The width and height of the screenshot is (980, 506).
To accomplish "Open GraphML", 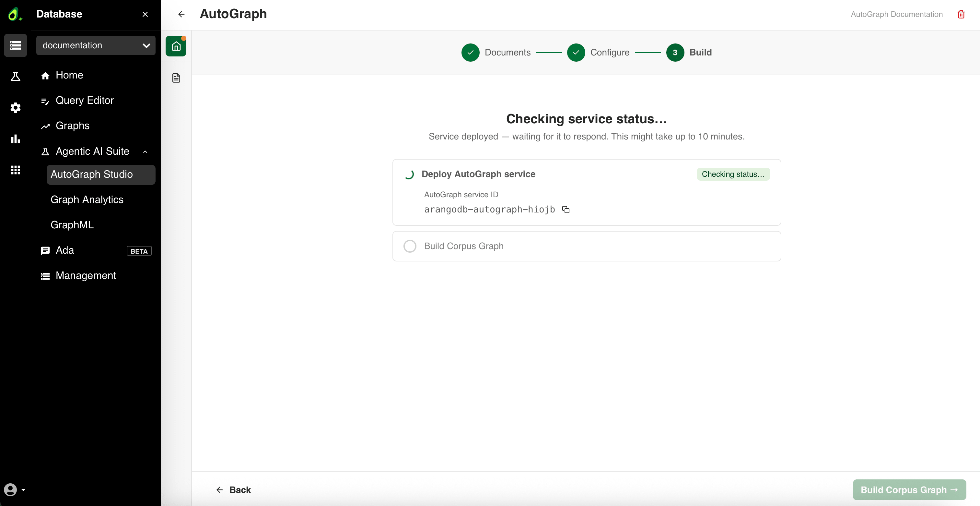I will [101, 225].
